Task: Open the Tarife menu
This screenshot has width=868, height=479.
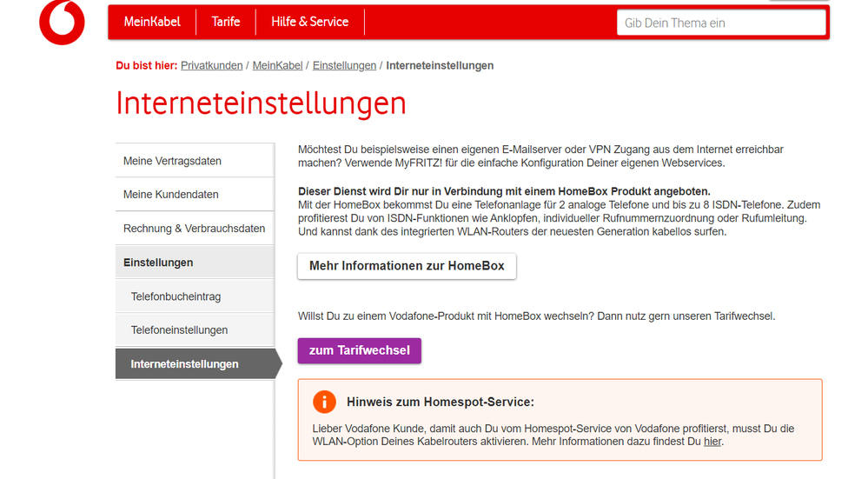Action: click(226, 22)
